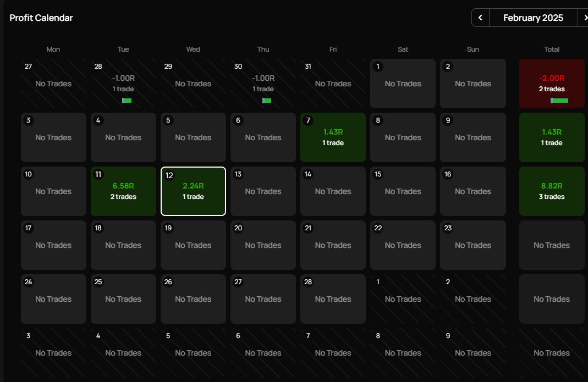The width and height of the screenshot is (588, 382).
Task: Select the February 4 day cell
Action: pos(123,137)
